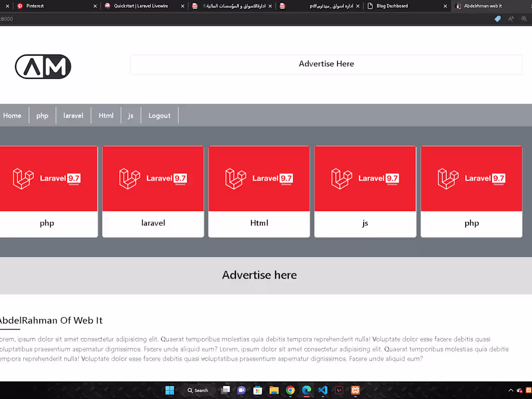Open the laravel card image
532x399 pixels.
pyautogui.click(x=153, y=178)
